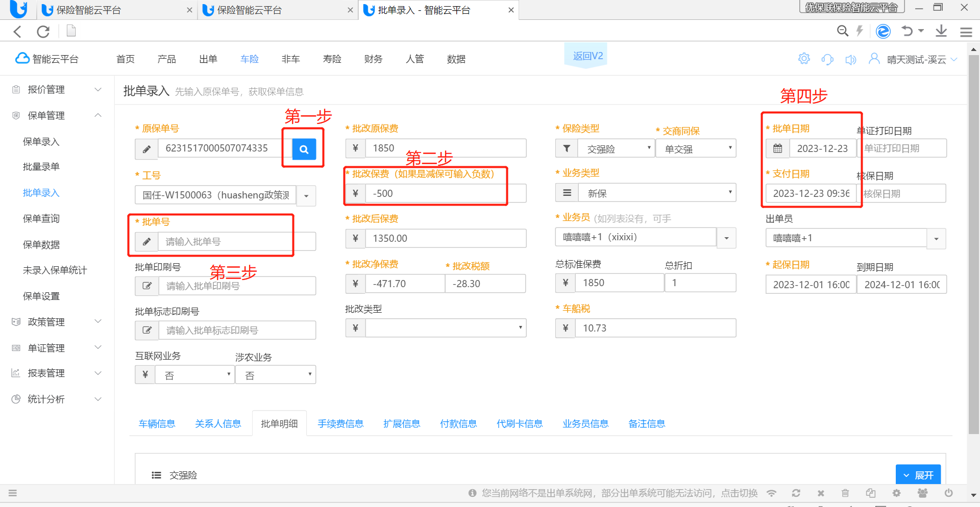Switch to the 付款信息 tab
Image resolution: width=980 pixels, height=507 pixels.
click(458, 424)
